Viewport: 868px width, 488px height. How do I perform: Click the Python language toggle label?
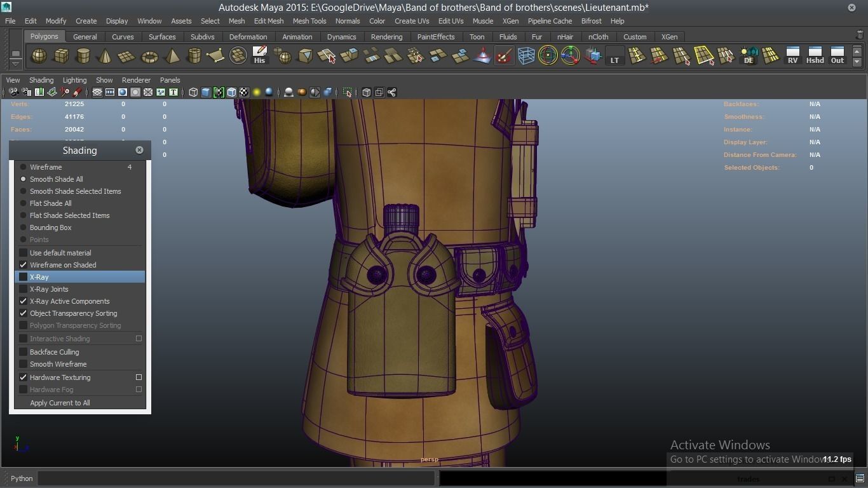[x=22, y=478]
